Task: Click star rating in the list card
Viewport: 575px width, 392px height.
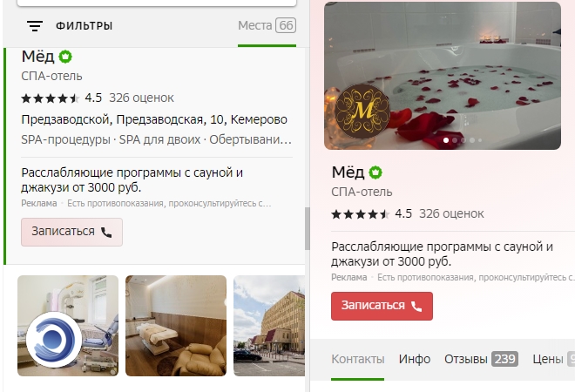Action: coord(50,98)
